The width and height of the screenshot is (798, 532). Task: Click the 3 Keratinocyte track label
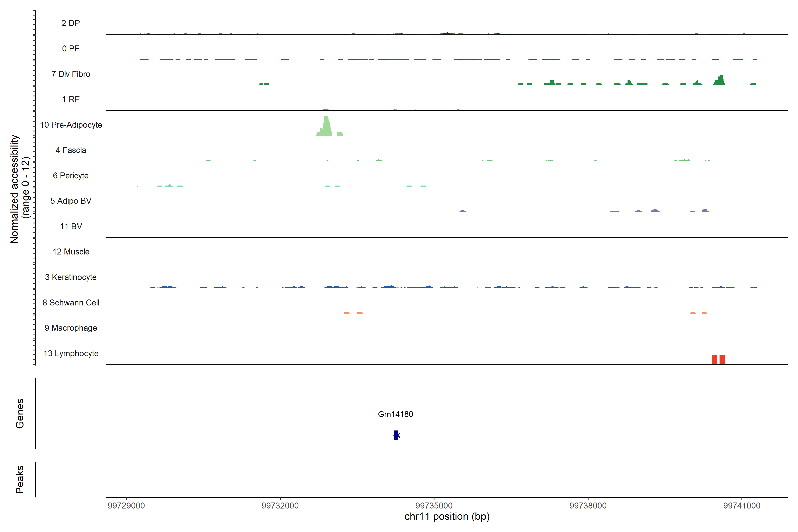click(x=71, y=277)
